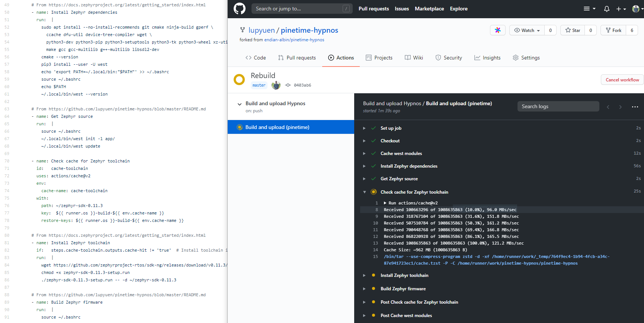Click the colorful sparkle extension icon
The image size is (644, 323).
pos(497,30)
